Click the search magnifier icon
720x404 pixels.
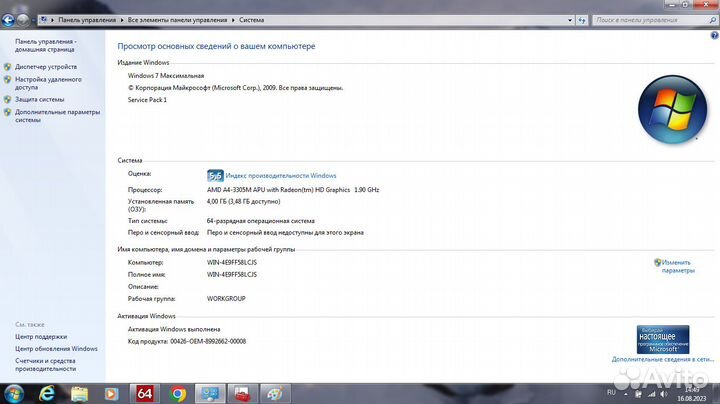point(712,20)
